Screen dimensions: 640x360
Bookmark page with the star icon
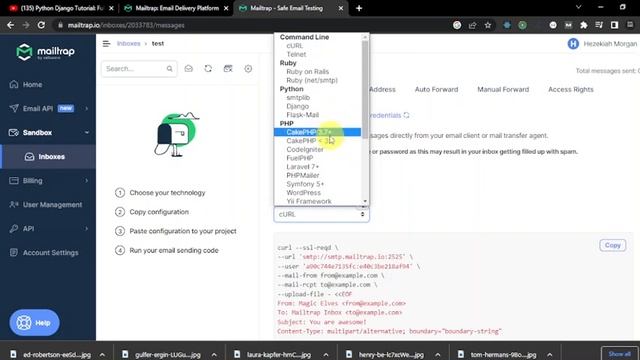488,25
